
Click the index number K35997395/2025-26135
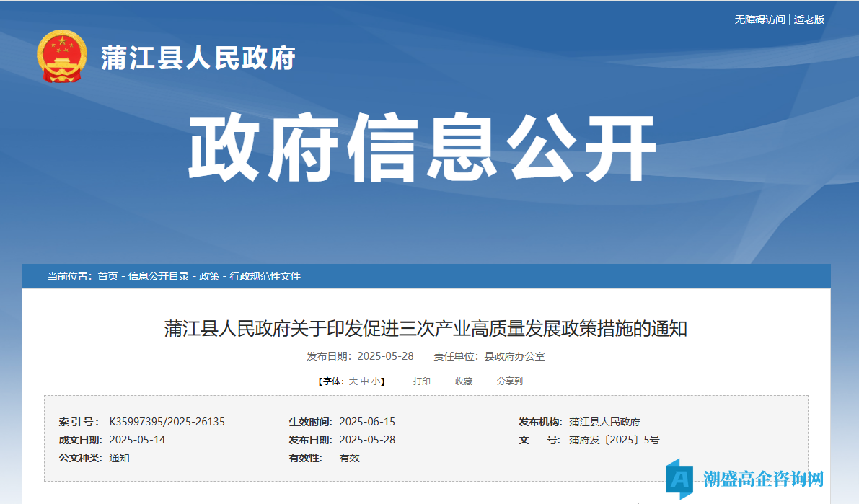(167, 422)
